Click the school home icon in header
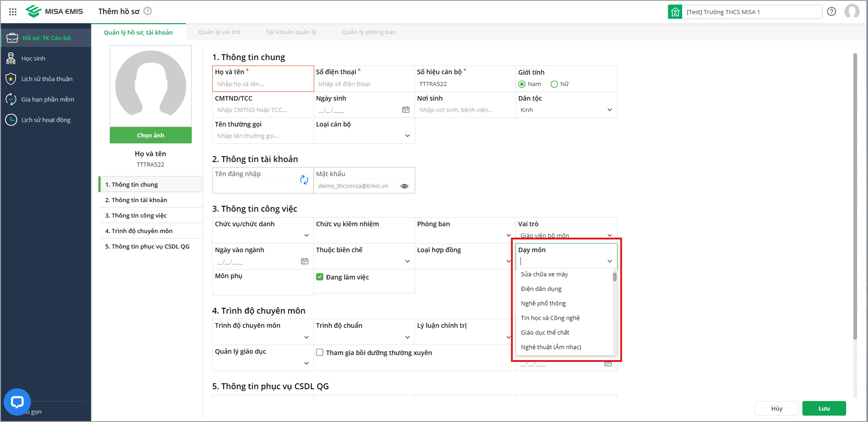The height and width of the screenshot is (422, 868). coord(675,12)
